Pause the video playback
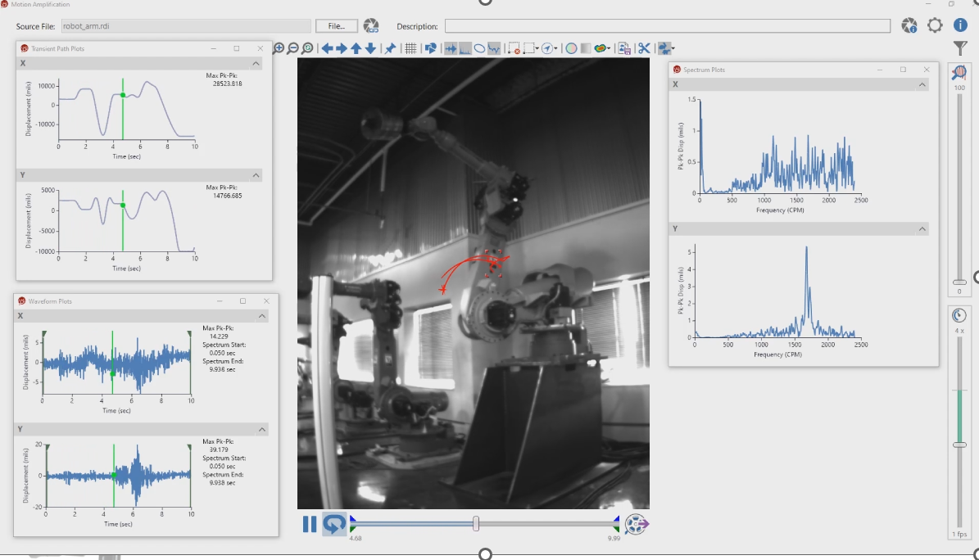 pyautogui.click(x=310, y=524)
